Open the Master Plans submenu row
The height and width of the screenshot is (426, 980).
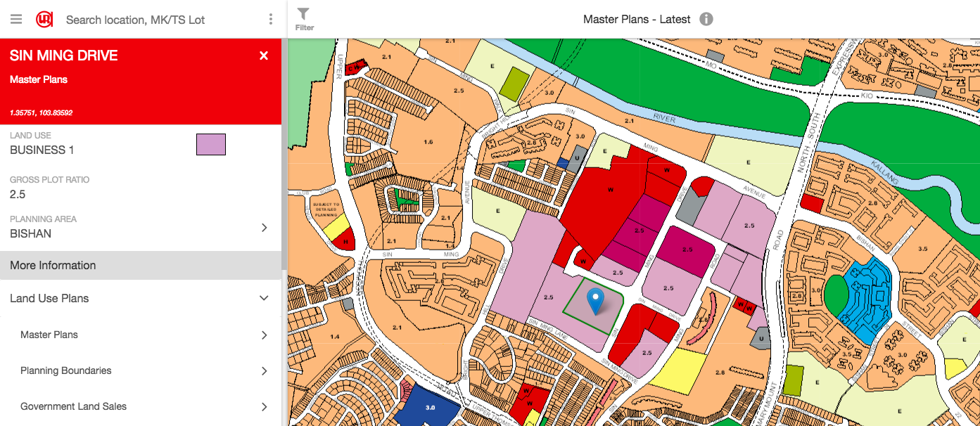[141, 335]
